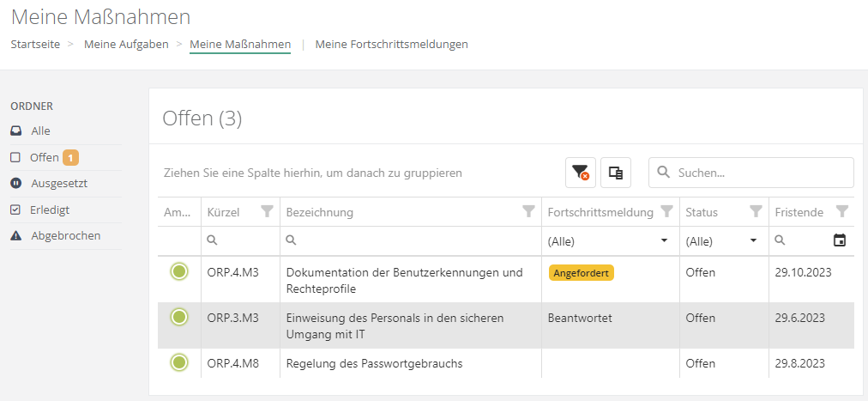Image resolution: width=868 pixels, height=401 pixels.
Task: Switch to Meine Fortschrittsmeldungen tab
Action: (391, 44)
